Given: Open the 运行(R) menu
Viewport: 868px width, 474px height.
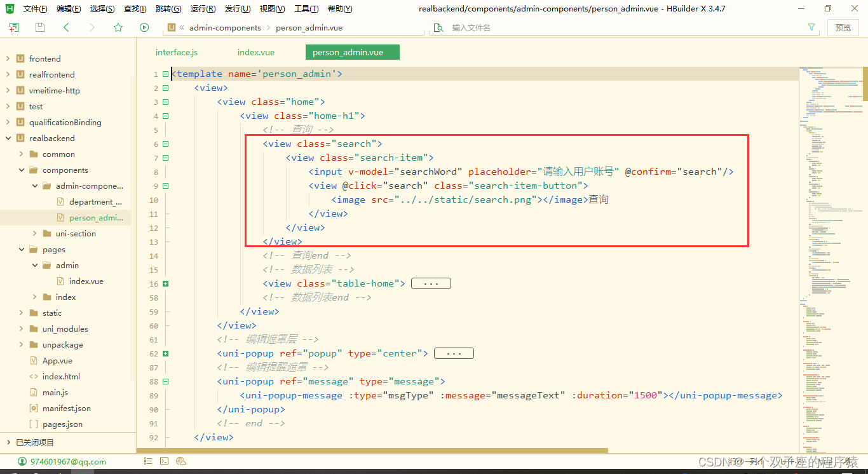Looking at the screenshot, I should point(203,9).
